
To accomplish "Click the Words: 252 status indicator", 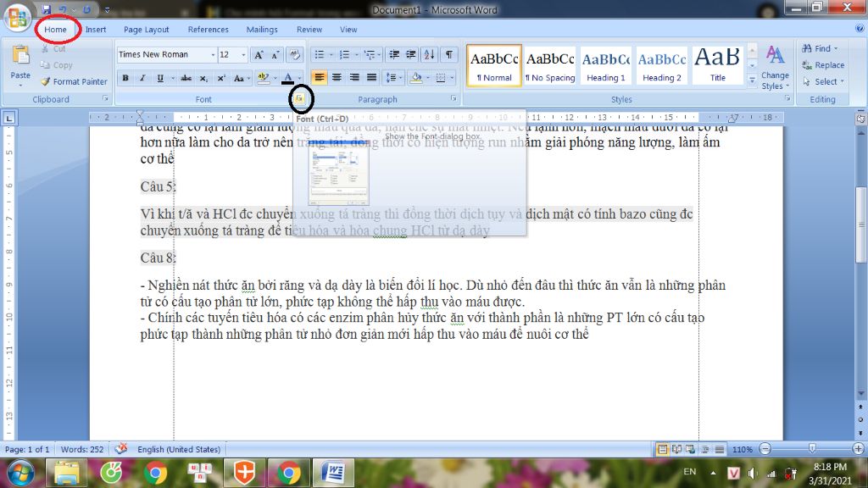I will pos(82,449).
